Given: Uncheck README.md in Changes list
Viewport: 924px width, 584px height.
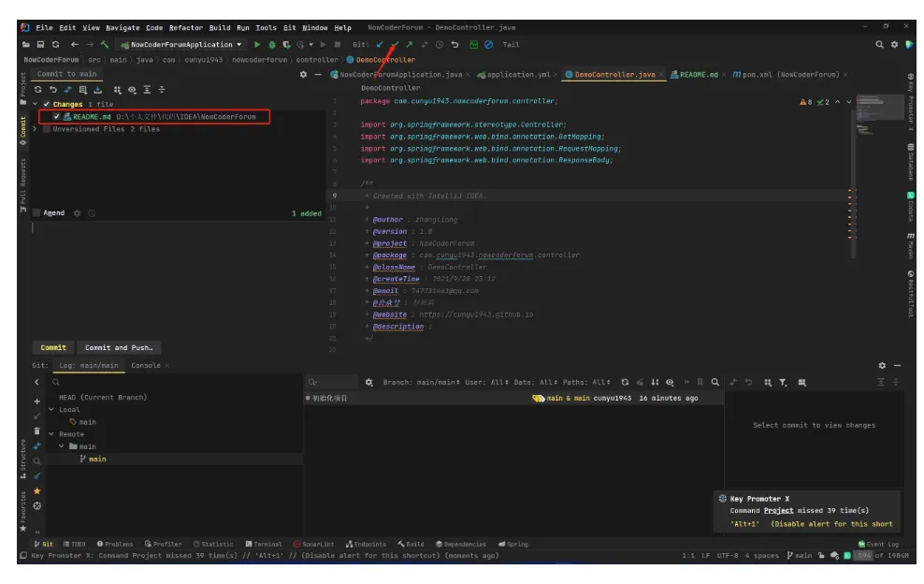Looking at the screenshot, I should coord(56,116).
